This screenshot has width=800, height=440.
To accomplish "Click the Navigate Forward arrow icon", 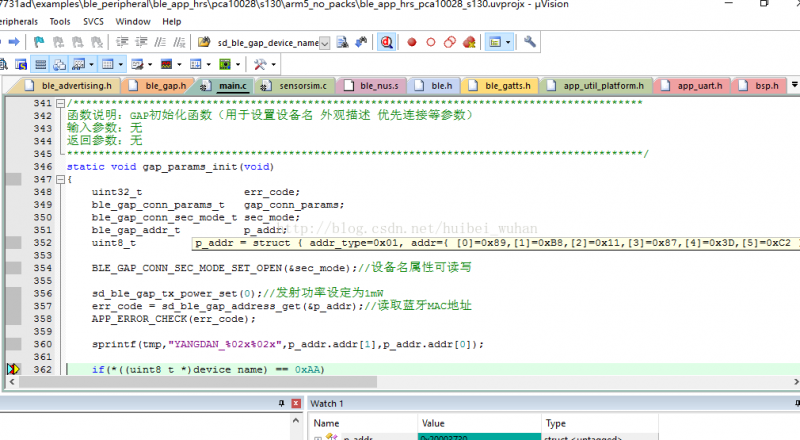I will tap(14, 43).
